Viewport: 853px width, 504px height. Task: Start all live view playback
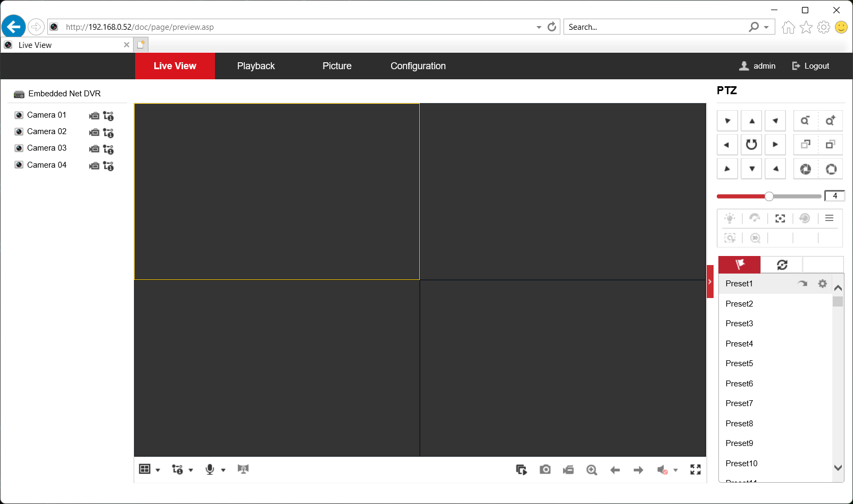(x=521, y=469)
